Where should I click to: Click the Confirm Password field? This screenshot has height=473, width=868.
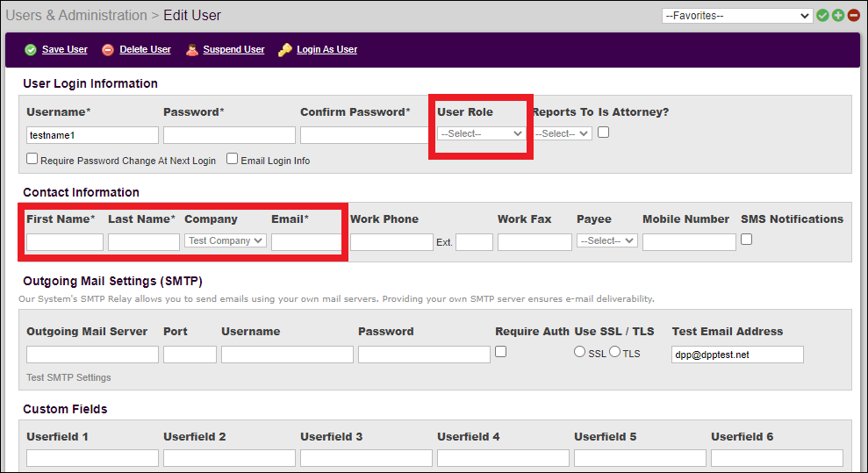[x=365, y=135]
